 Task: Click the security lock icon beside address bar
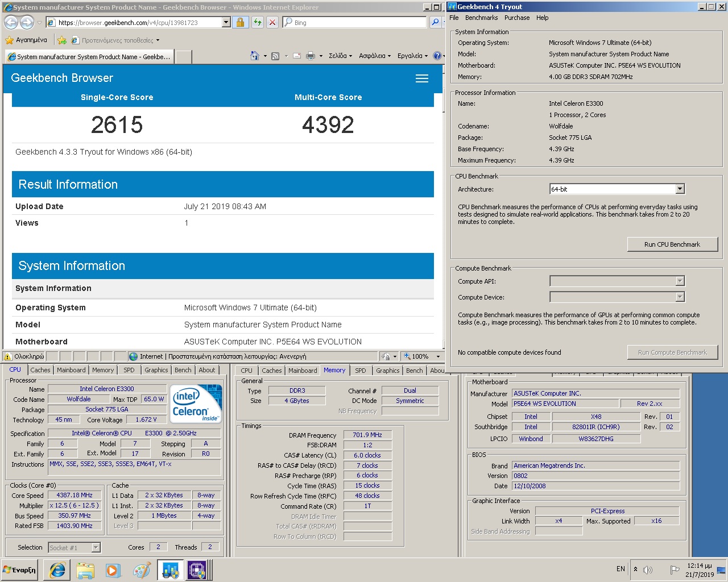241,22
